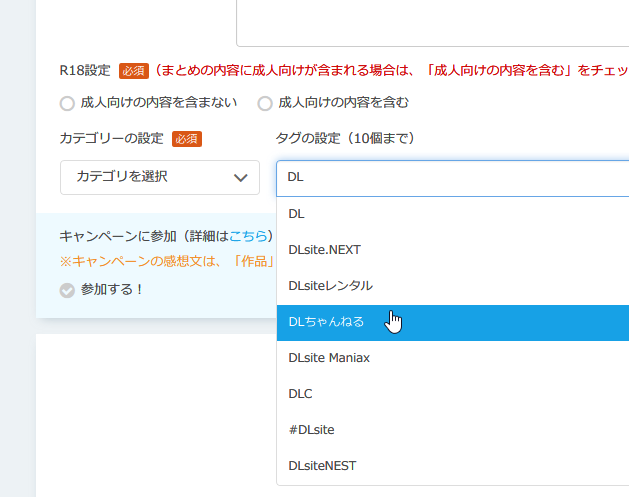
Task: Click the タグの設定（10個まで） label
Action: [345, 138]
